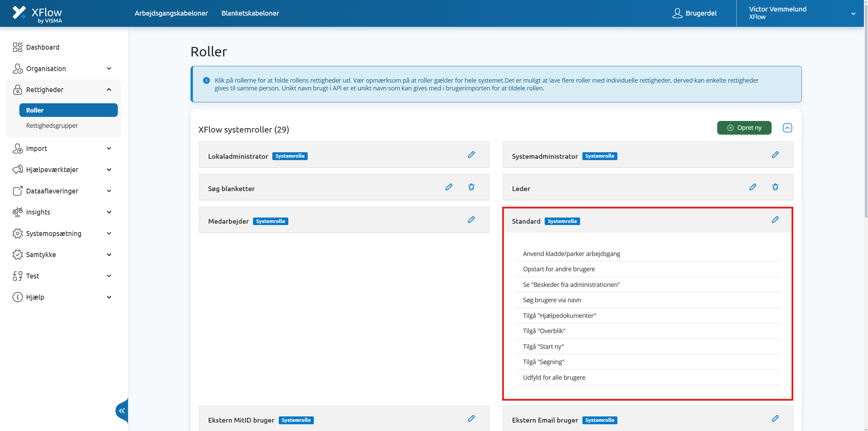Edit the Standard system role
The image size is (868, 431).
(775, 220)
